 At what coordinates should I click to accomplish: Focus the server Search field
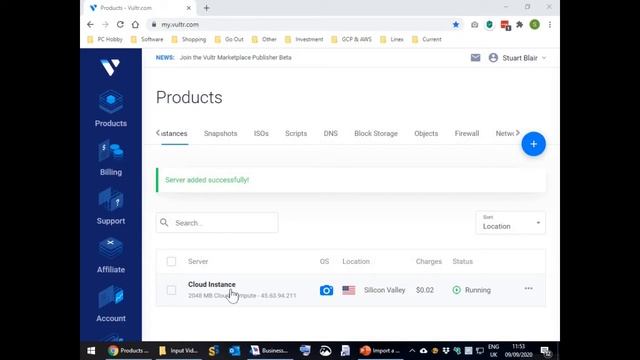click(217, 222)
